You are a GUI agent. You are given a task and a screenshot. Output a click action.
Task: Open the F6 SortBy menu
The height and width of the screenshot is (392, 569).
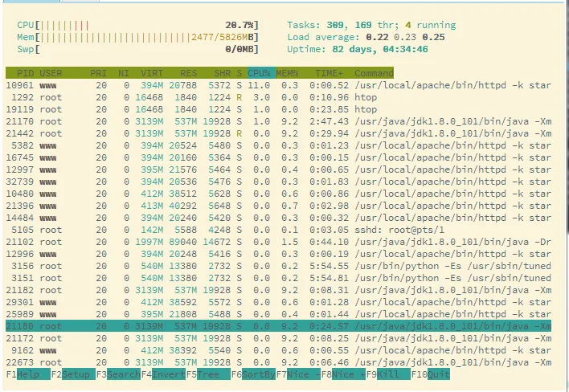(253, 374)
